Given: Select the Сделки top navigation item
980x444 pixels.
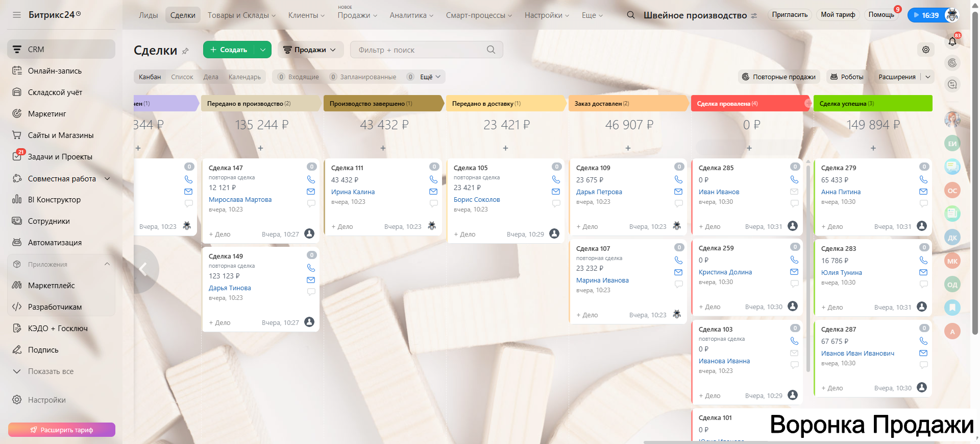Looking at the screenshot, I should (x=183, y=15).
